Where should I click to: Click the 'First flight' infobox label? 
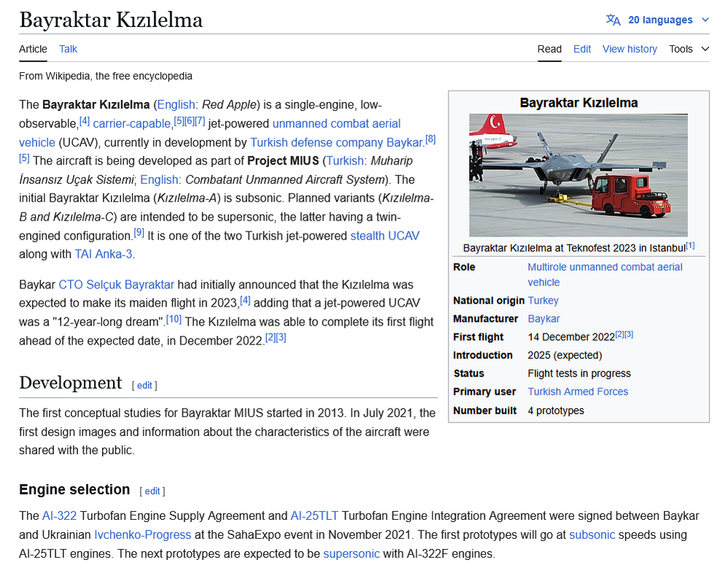(479, 337)
